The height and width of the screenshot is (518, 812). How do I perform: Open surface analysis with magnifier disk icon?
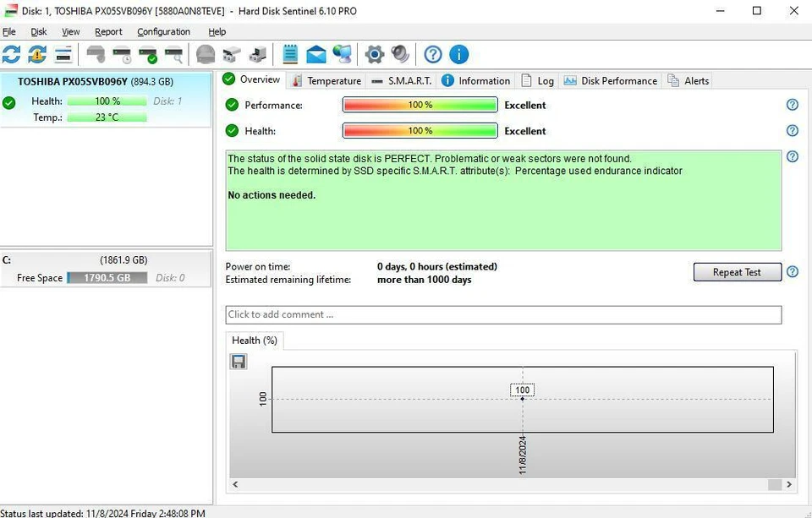coord(175,54)
